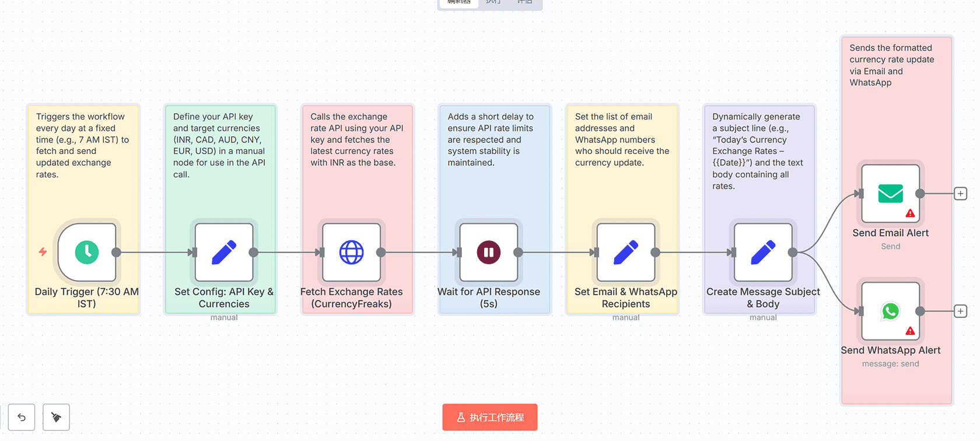980x441 pixels.
Task: Click the Create Message Subject pencil icon
Action: pos(763,253)
